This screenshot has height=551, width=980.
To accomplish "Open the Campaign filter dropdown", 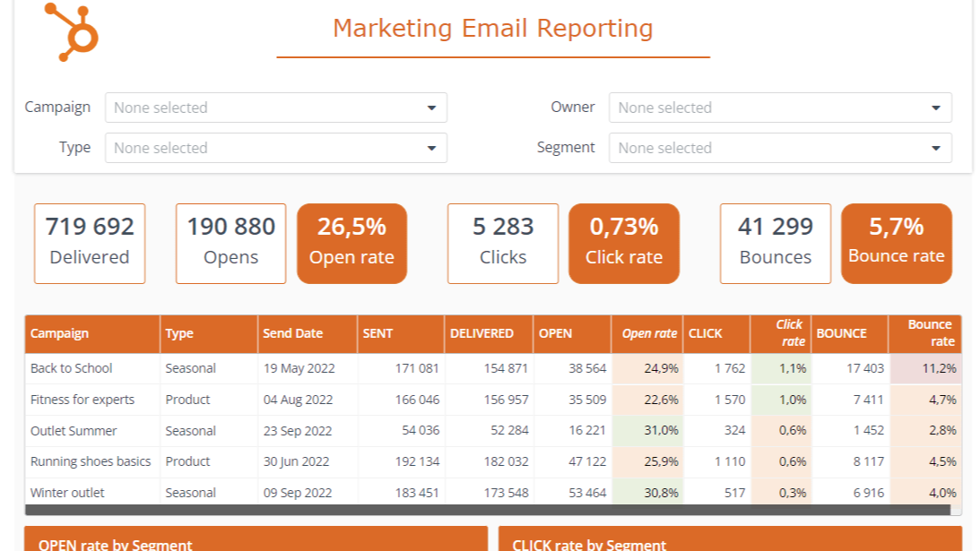I will 275,108.
